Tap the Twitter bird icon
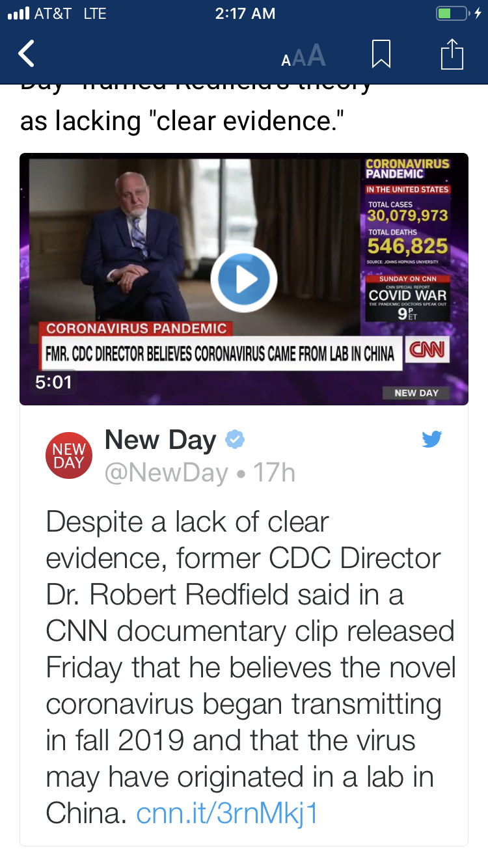488x868 pixels. tap(431, 439)
